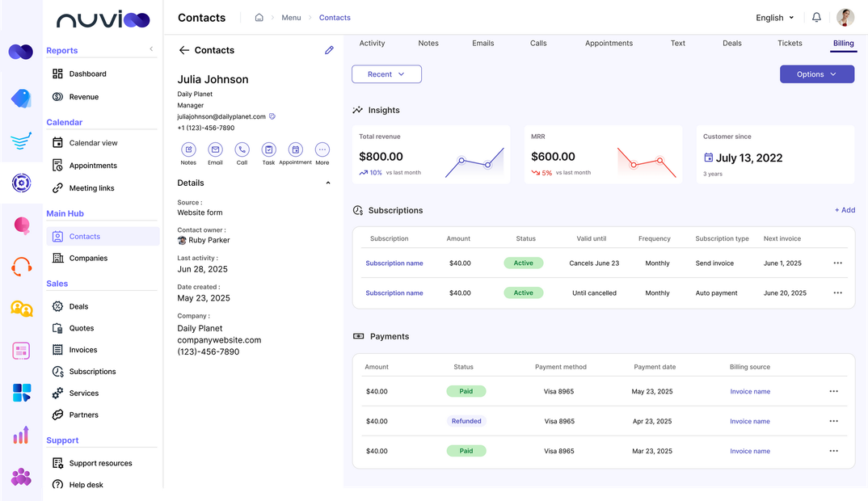This screenshot has height=501, width=868.
Task: Go home using the breadcrumb house icon
Action: (x=259, y=17)
